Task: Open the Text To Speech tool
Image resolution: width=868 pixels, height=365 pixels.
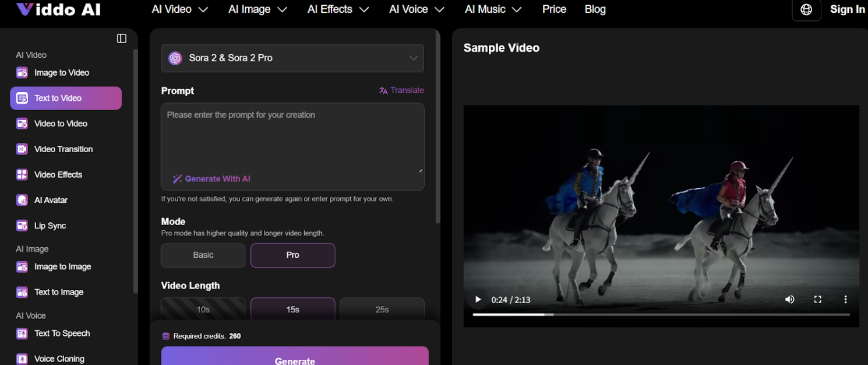Action: click(x=62, y=333)
